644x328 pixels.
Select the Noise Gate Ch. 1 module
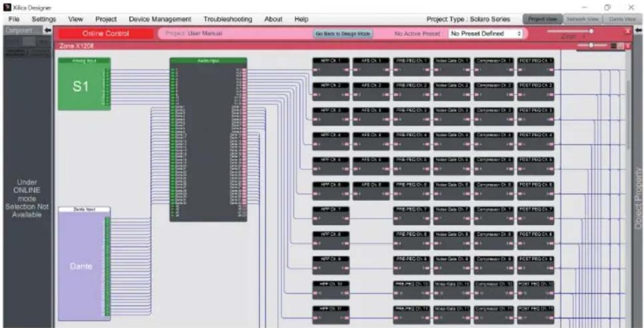click(451, 66)
